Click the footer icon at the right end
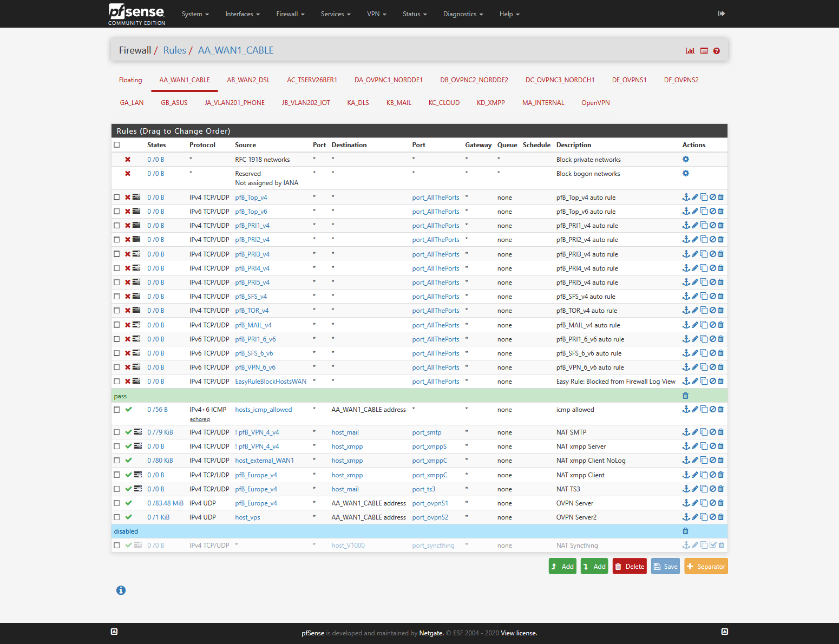The width and height of the screenshot is (839, 644). tap(725, 632)
